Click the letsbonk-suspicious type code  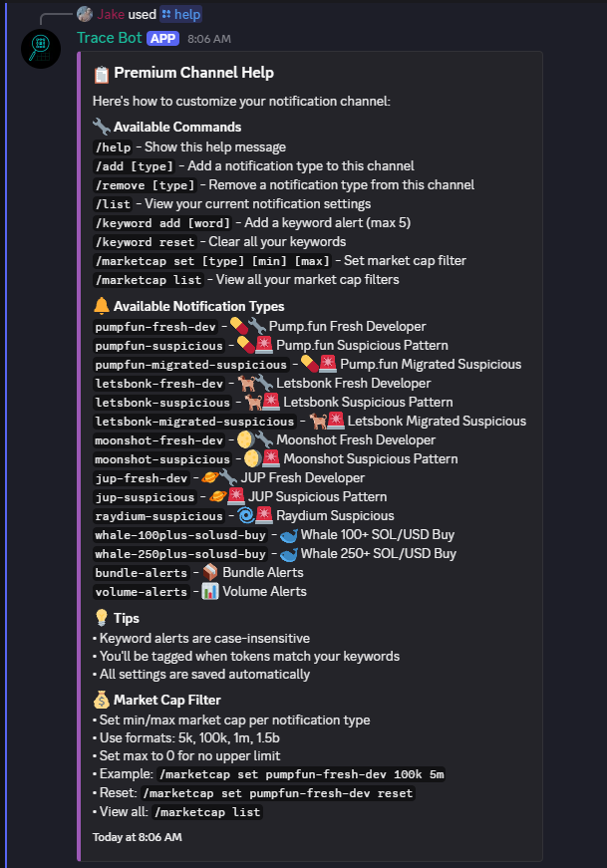pos(162,403)
